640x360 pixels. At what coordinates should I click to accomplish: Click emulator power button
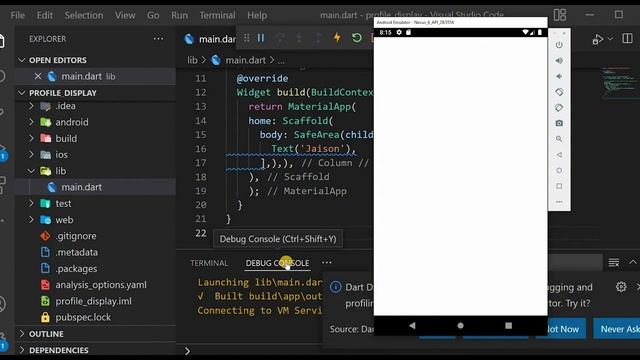pos(559,45)
